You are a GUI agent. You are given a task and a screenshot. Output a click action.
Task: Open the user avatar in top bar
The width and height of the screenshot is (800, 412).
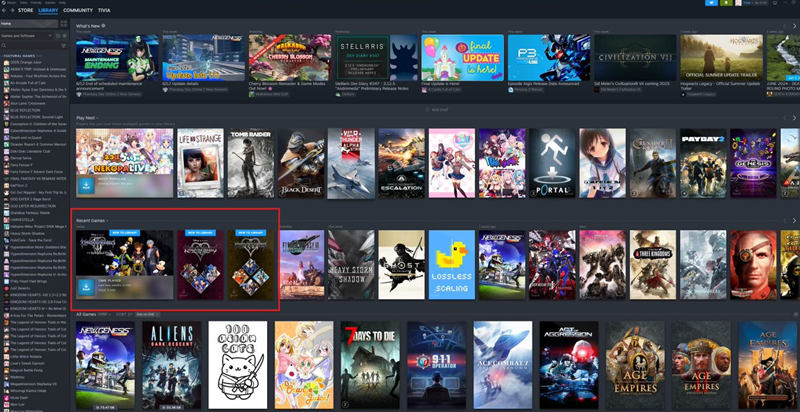click(x=738, y=3)
